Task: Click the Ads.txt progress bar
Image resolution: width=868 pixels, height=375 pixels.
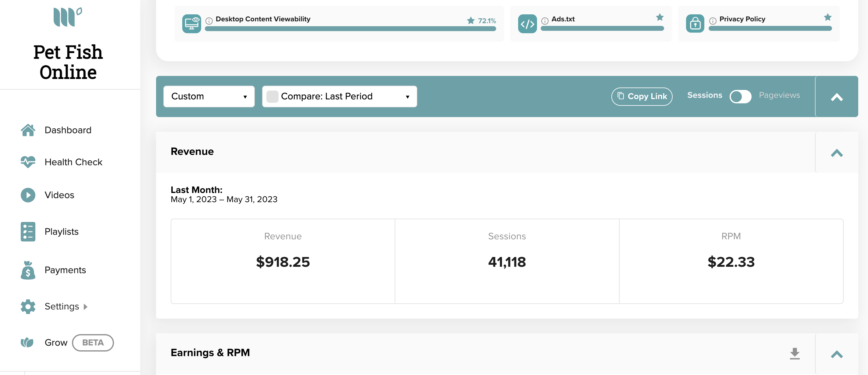Action: [602, 29]
